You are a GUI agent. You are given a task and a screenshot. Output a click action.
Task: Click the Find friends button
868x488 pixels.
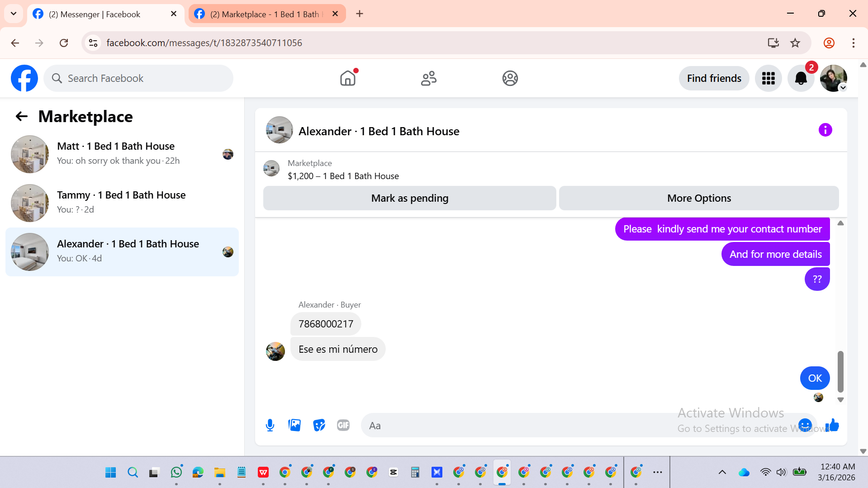714,78
